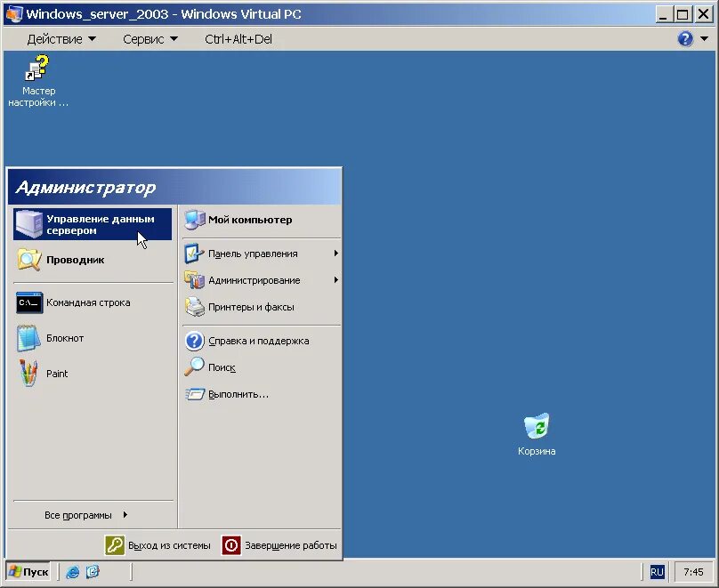
Task: Click the Paint brushes icon
Action: tap(28, 373)
